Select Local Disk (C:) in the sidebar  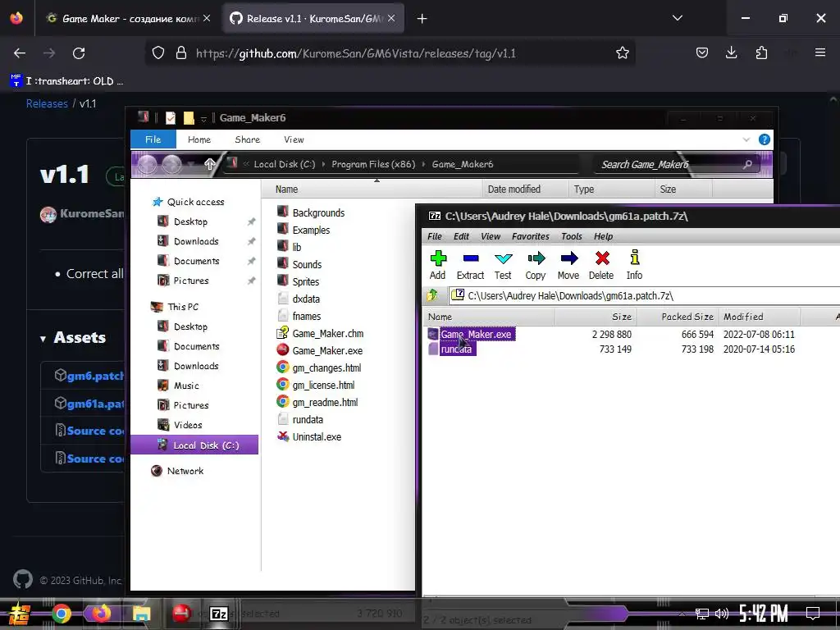coord(194,445)
